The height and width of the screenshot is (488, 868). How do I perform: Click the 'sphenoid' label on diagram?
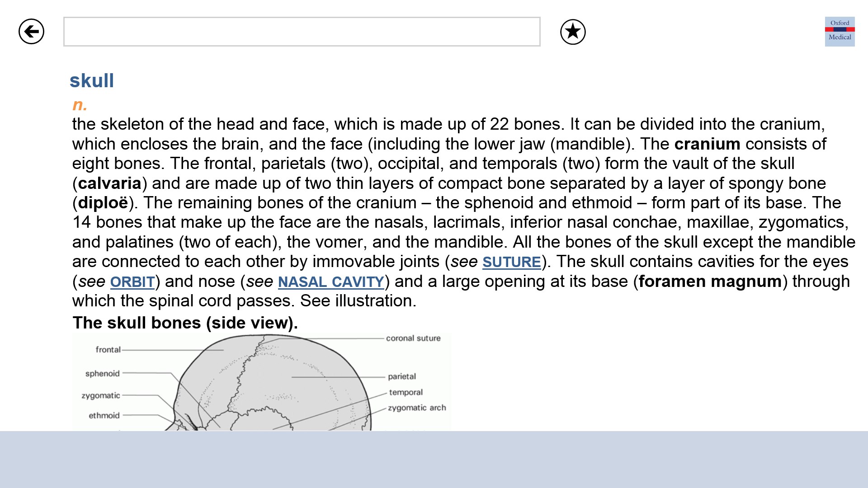pyautogui.click(x=103, y=373)
